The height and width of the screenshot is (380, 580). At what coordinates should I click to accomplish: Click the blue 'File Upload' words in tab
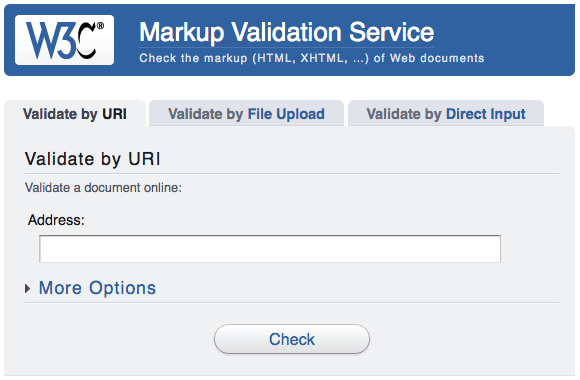[x=286, y=114]
